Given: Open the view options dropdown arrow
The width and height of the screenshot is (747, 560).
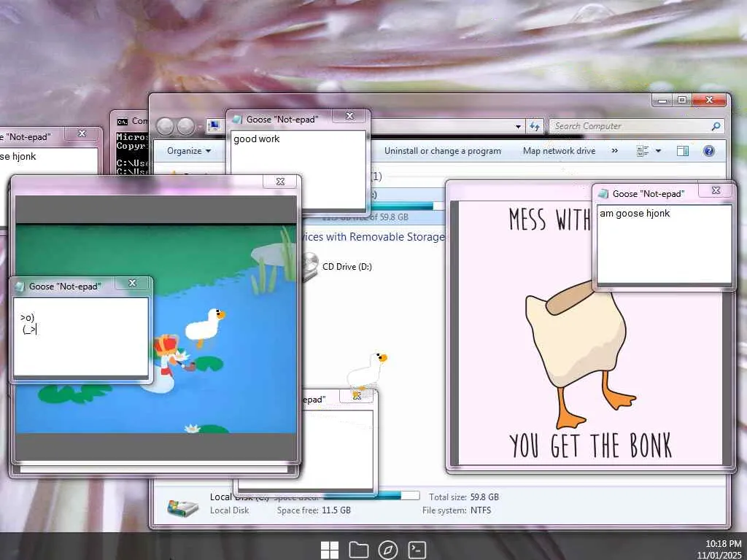Looking at the screenshot, I should click(x=659, y=151).
